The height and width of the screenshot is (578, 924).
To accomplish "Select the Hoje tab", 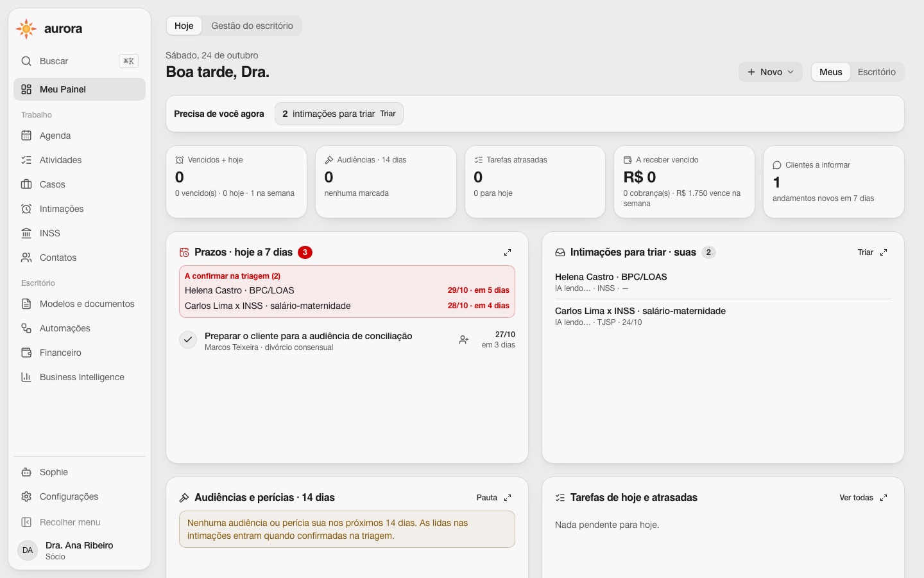I will click(184, 26).
